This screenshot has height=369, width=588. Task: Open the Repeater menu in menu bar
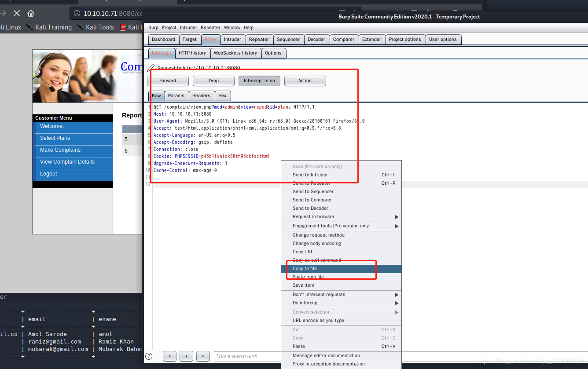(x=210, y=27)
